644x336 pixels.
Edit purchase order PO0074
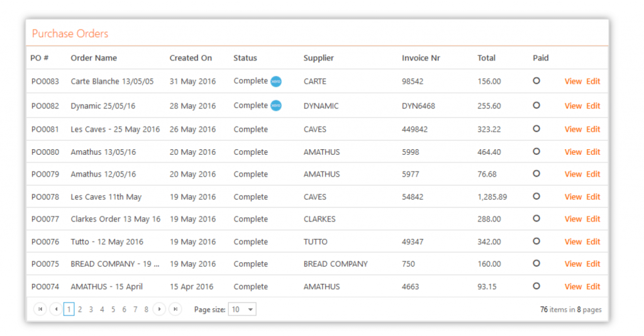(593, 287)
